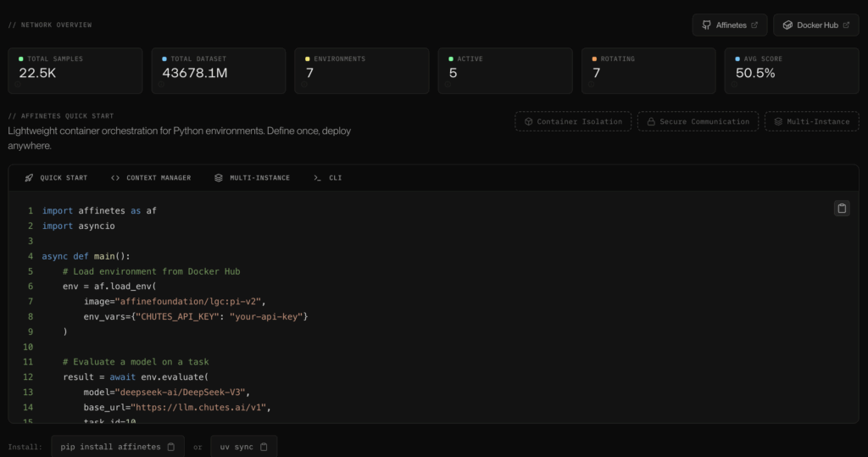
Task: Click copy icon beside uv sync
Action: pyautogui.click(x=264, y=447)
